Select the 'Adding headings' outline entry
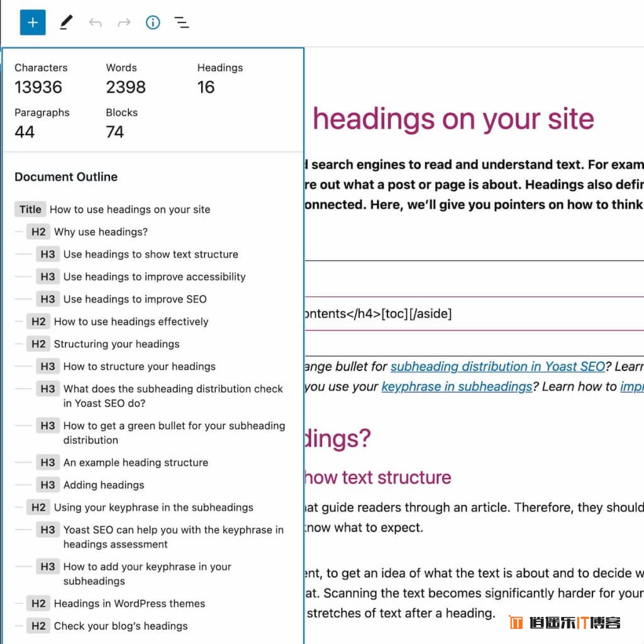Screen dimensions: 644x644 [x=90, y=485]
